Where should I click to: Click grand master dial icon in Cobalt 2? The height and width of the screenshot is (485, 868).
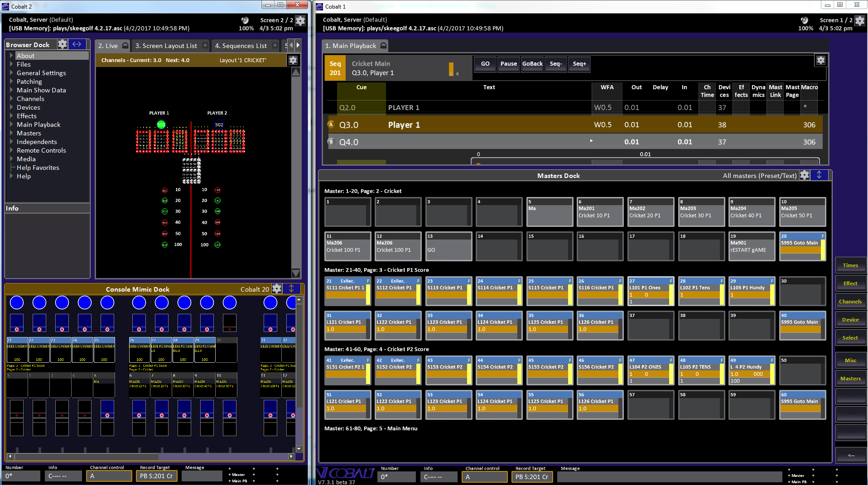tap(245, 20)
